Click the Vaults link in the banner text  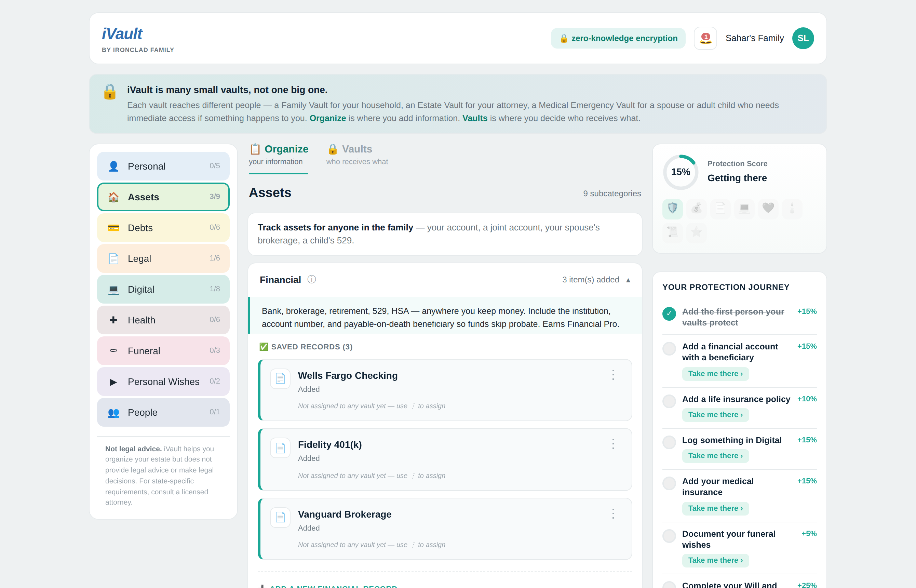[475, 118]
